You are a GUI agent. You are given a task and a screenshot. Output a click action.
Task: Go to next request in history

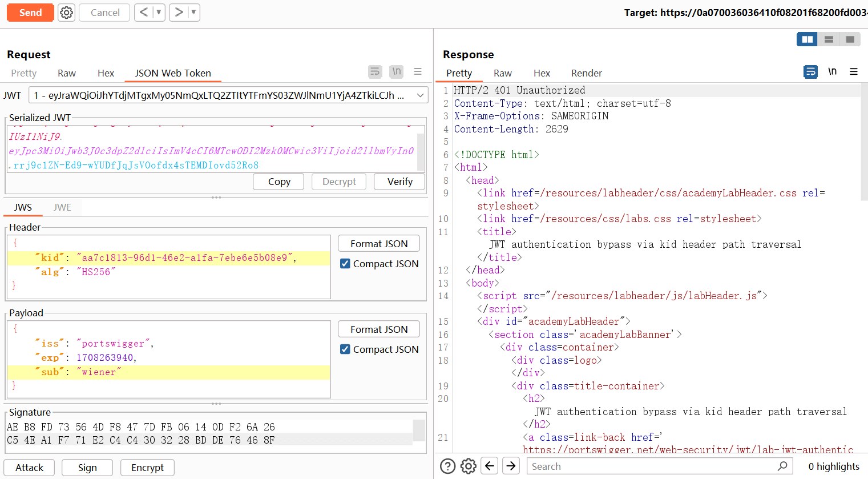click(179, 13)
